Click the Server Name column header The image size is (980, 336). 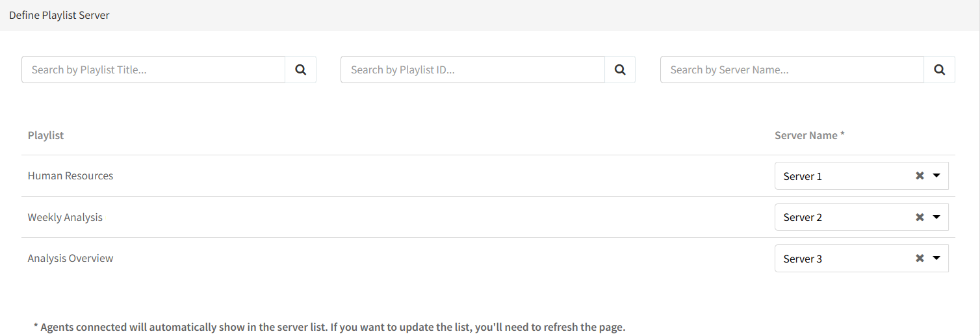coord(809,135)
